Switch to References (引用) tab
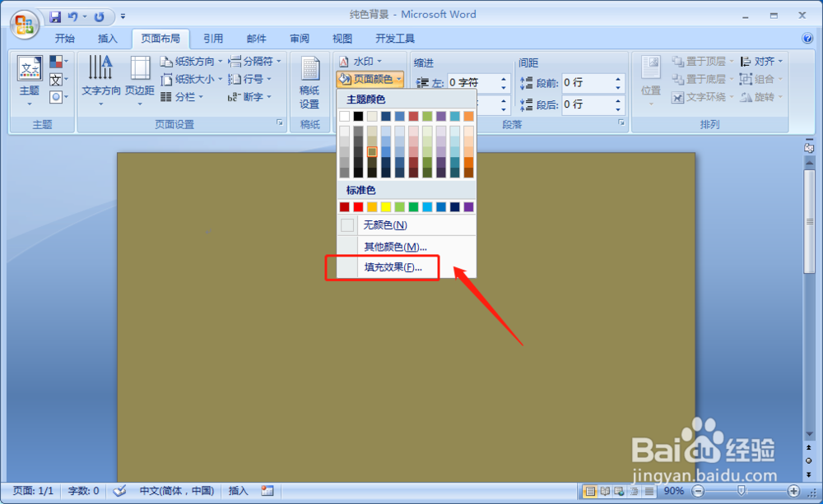The image size is (823, 504). click(x=213, y=39)
